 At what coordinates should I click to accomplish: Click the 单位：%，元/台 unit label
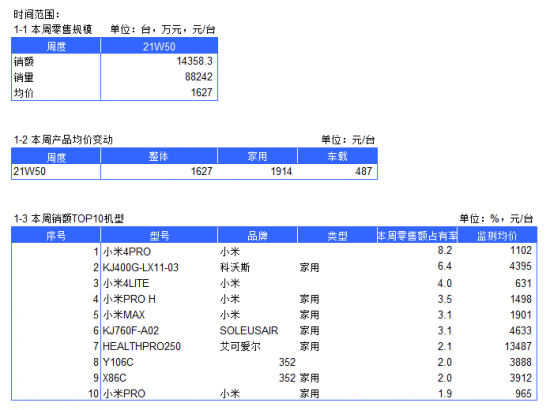(x=496, y=219)
